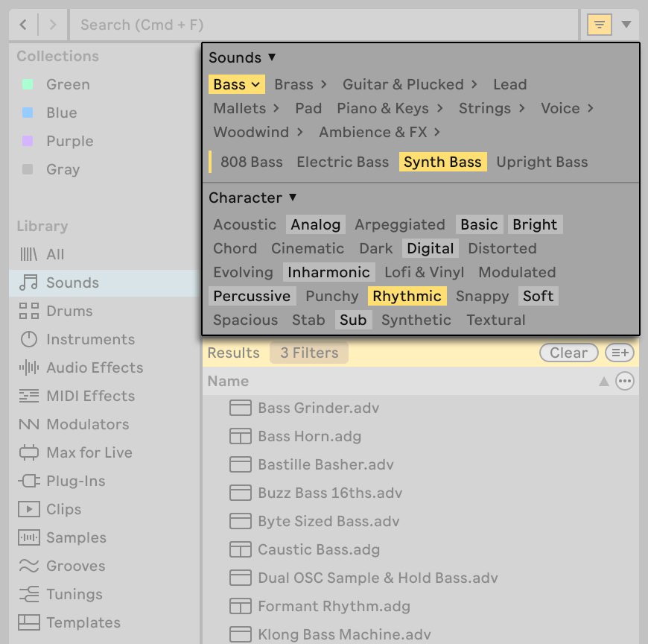
Task: Collapse the Character section
Action: [293, 198]
